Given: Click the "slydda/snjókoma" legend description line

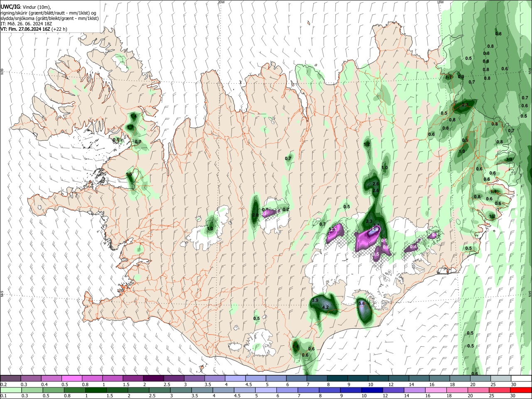Looking at the screenshot, I should 49,18.
